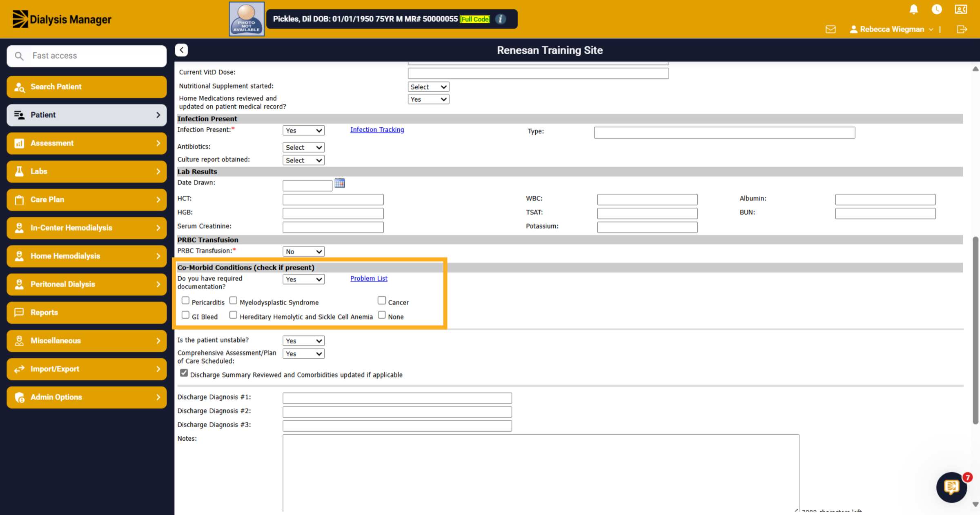
Task: Click the logout exit icon
Action: [962, 29]
